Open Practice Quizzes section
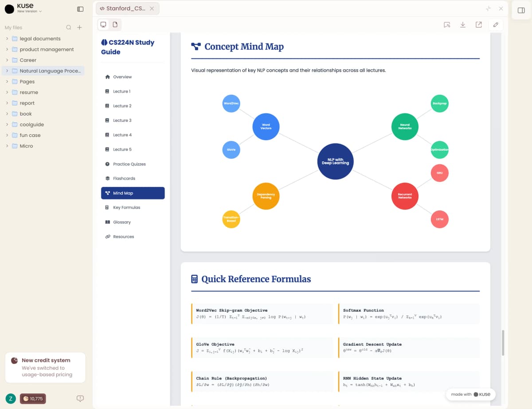Viewport: 532px width, 409px height. pyautogui.click(x=133, y=164)
